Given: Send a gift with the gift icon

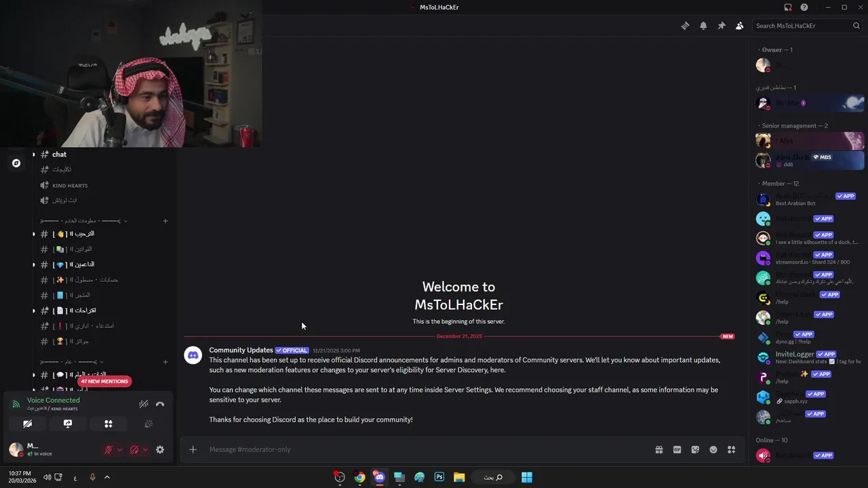Looking at the screenshot, I should 658,449.
